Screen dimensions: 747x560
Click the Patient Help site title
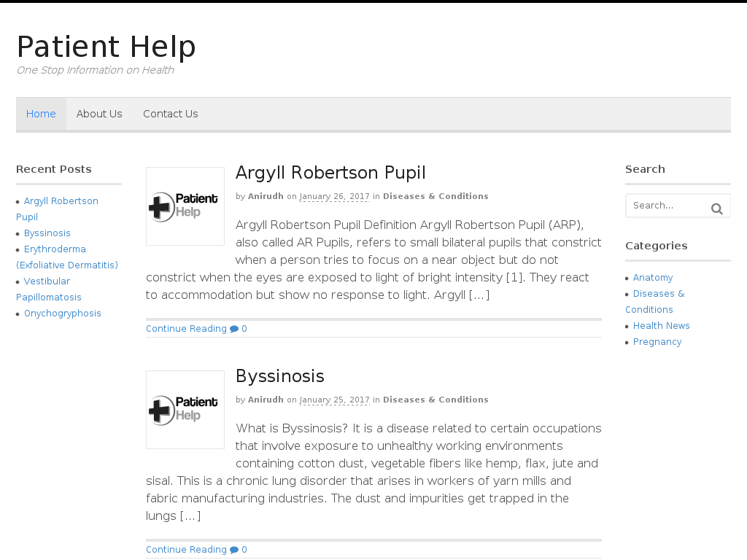[x=107, y=47]
